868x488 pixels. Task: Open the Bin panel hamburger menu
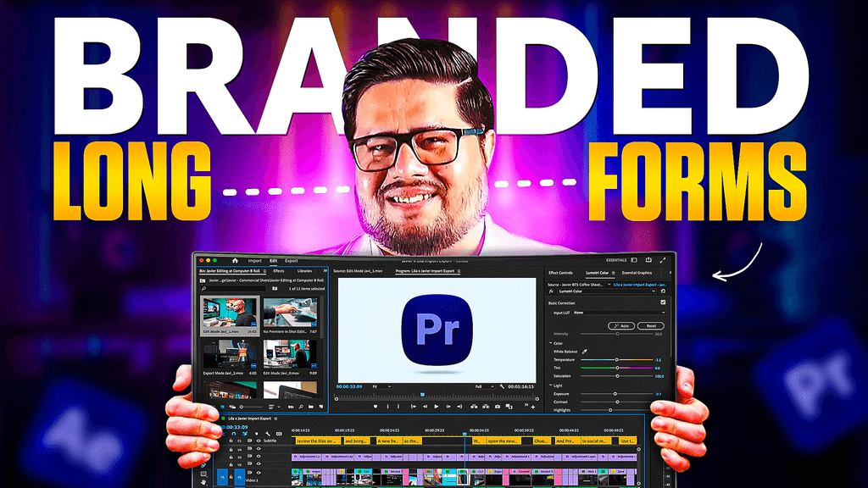point(264,271)
